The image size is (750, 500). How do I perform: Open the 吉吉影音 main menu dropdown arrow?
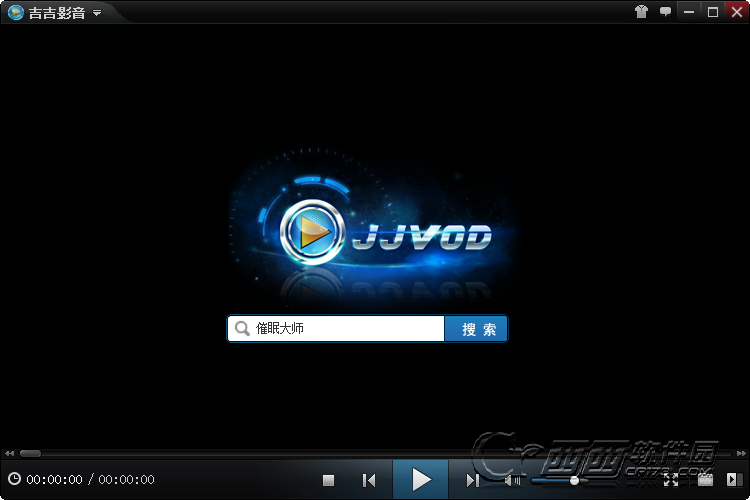(97, 13)
